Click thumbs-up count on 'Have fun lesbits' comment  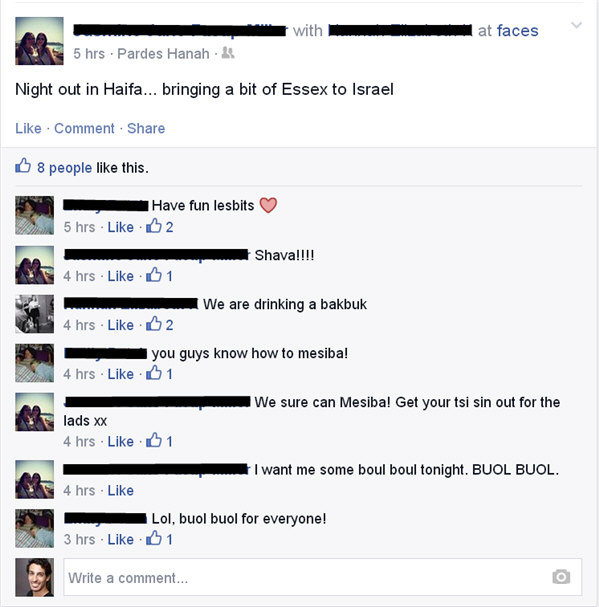(x=160, y=226)
